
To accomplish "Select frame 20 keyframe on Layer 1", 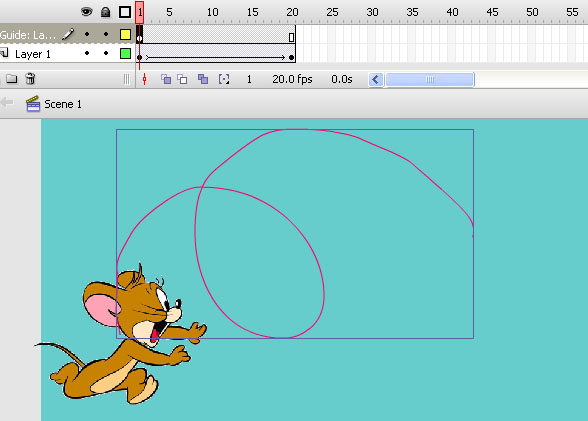I will (291, 57).
